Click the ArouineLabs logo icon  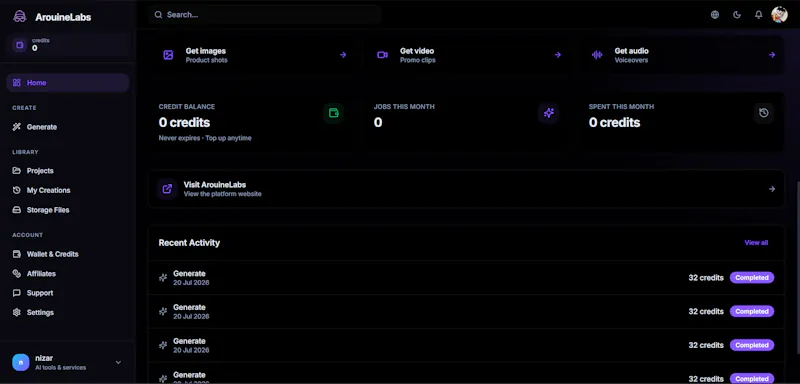click(x=19, y=16)
